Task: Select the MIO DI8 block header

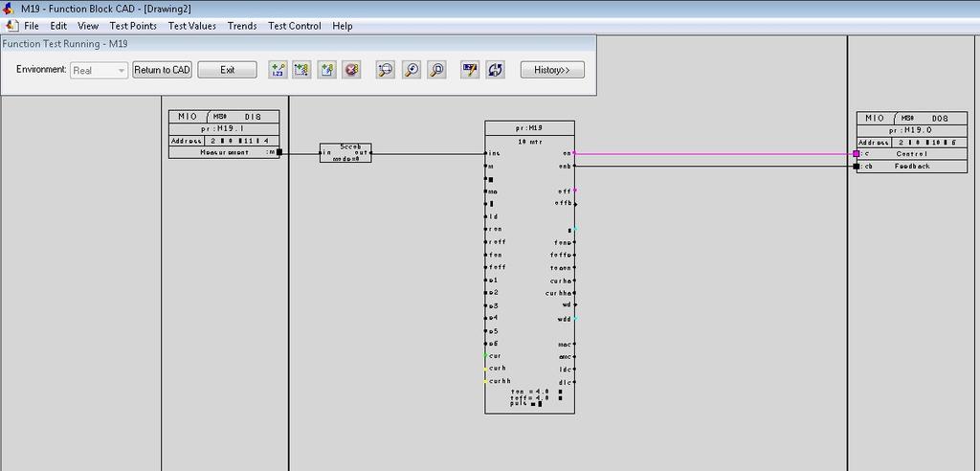Action: pos(224,117)
